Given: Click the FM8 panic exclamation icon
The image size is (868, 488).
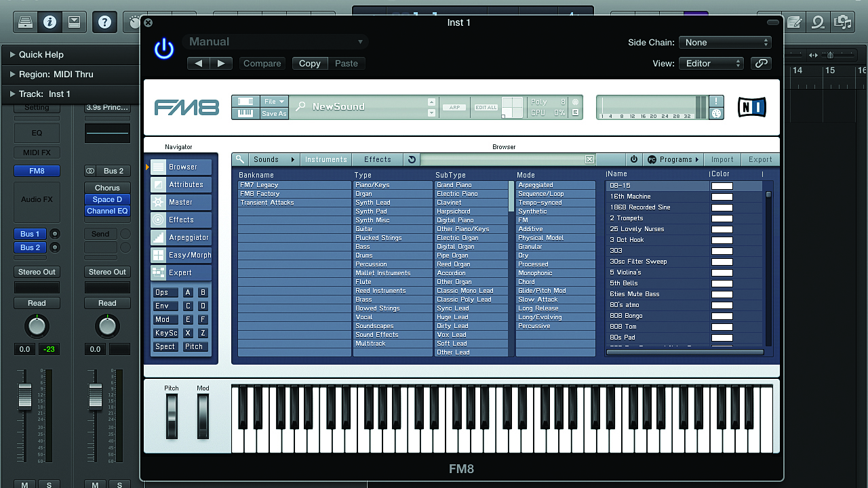Looking at the screenshot, I should [716, 101].
